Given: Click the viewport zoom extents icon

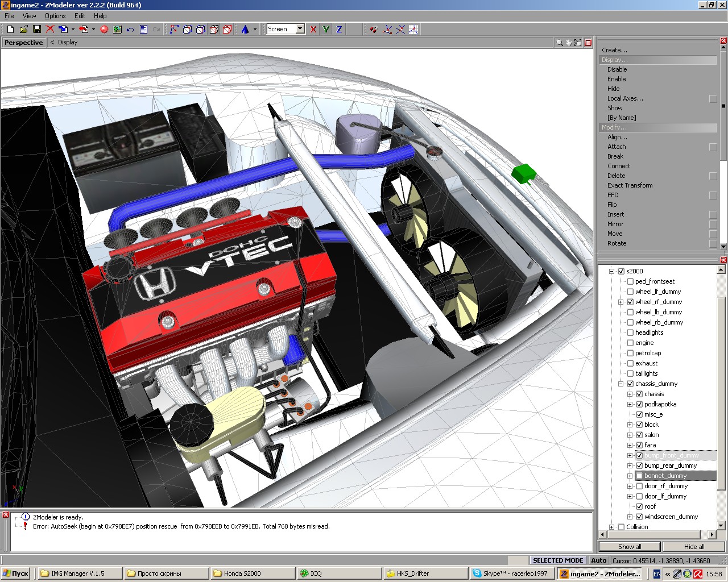Looking at the screenshot, I should [578, 43].
